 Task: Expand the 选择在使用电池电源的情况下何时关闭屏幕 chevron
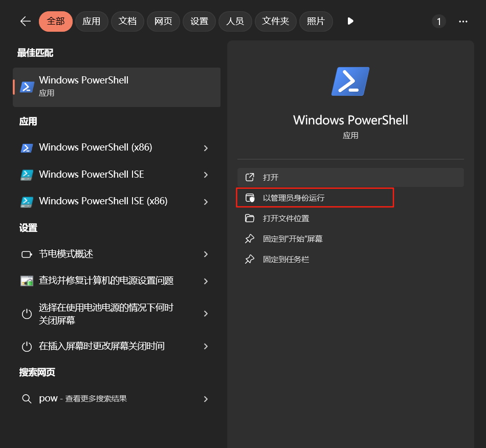[206, 314]
